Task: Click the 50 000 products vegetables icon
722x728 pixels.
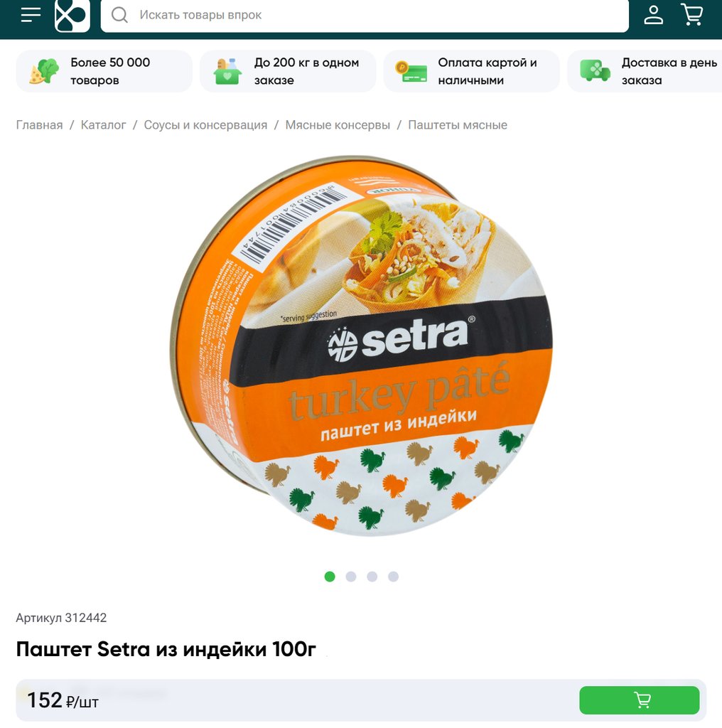Action: click(44, 71)
